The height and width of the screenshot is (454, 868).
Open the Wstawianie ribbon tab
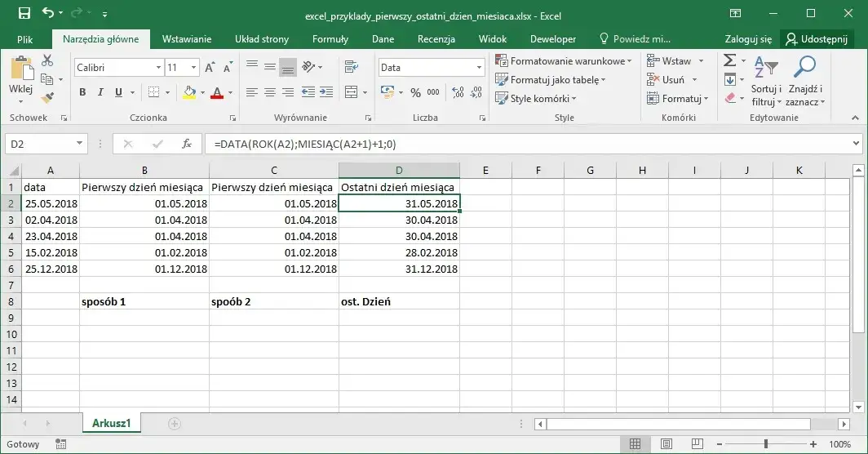pos(186,39)
